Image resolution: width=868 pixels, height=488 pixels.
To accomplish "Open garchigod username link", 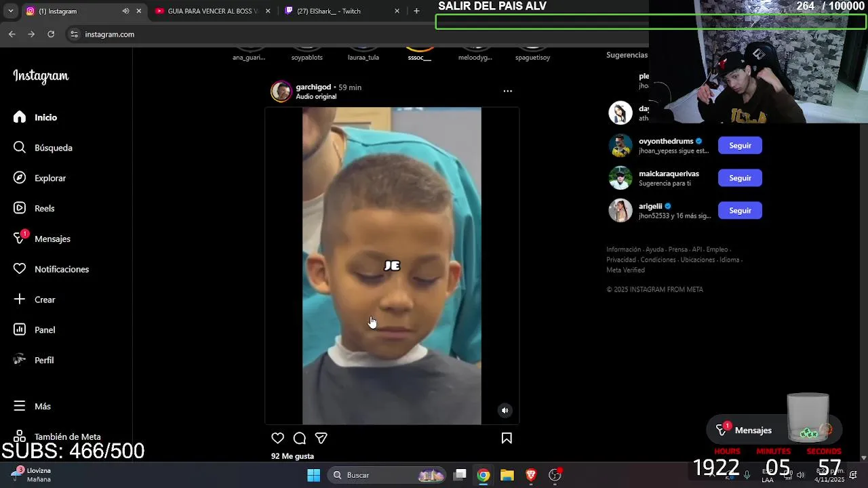I will click(313, 87).
